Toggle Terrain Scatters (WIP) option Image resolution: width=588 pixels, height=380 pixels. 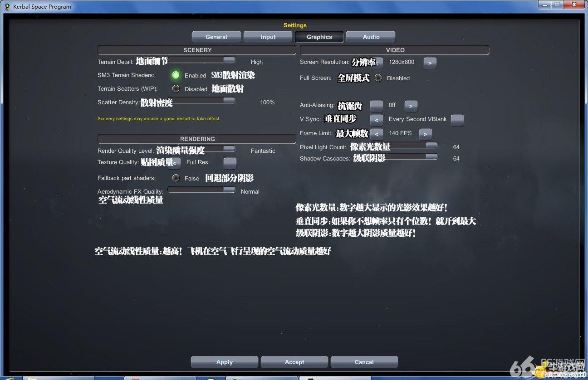176,88
